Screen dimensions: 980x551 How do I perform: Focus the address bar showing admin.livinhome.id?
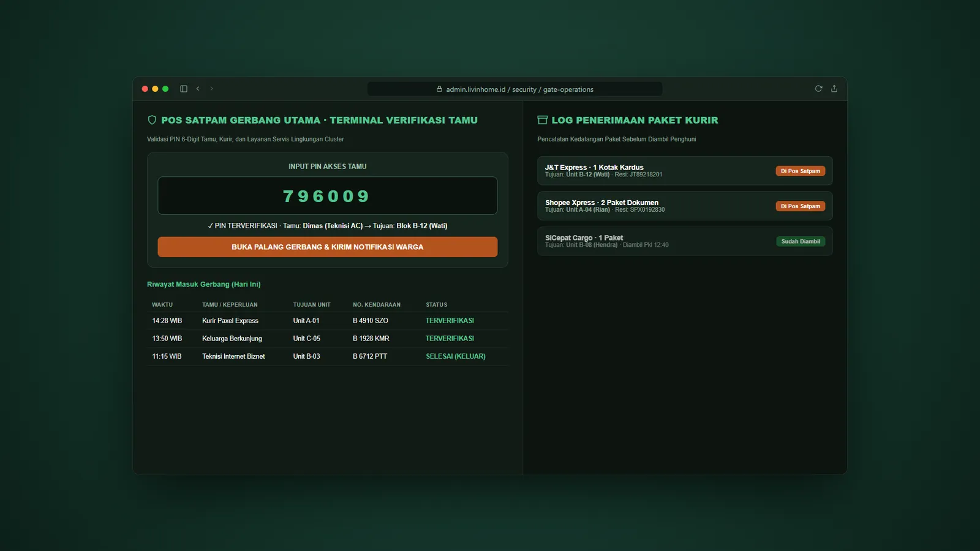[x=514, y=89]
